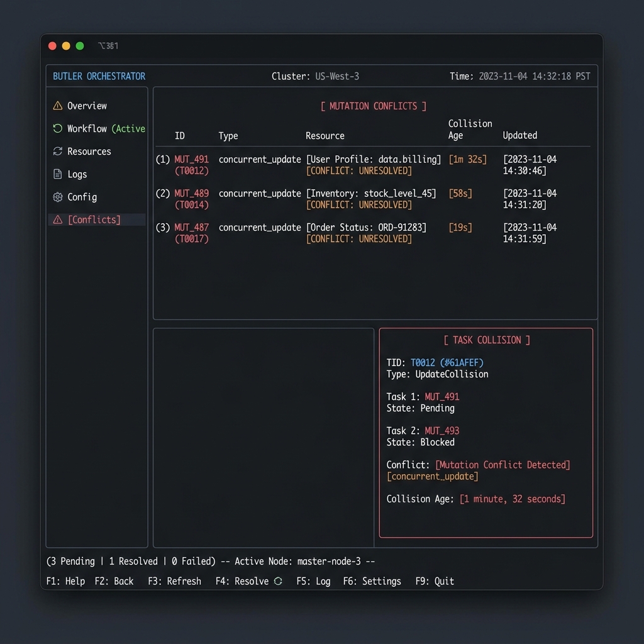Click the [ TASK COLLISION ] panel title

pos(487,340)
